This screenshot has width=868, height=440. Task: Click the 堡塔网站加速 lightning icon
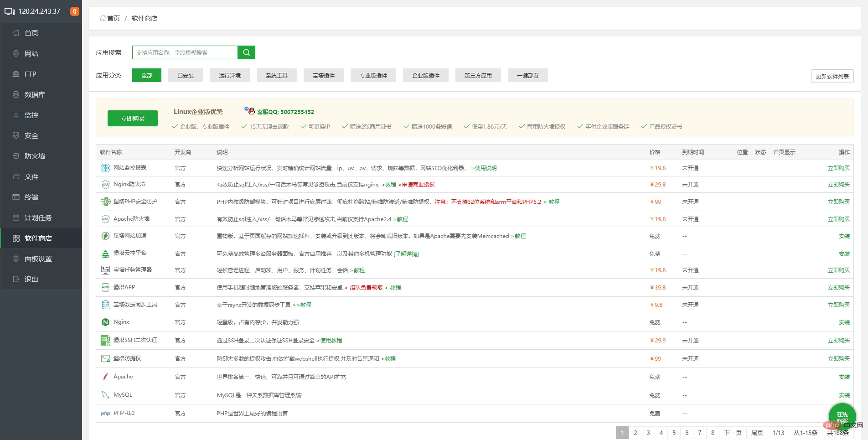pyautogui.click(x=105, y=236)
